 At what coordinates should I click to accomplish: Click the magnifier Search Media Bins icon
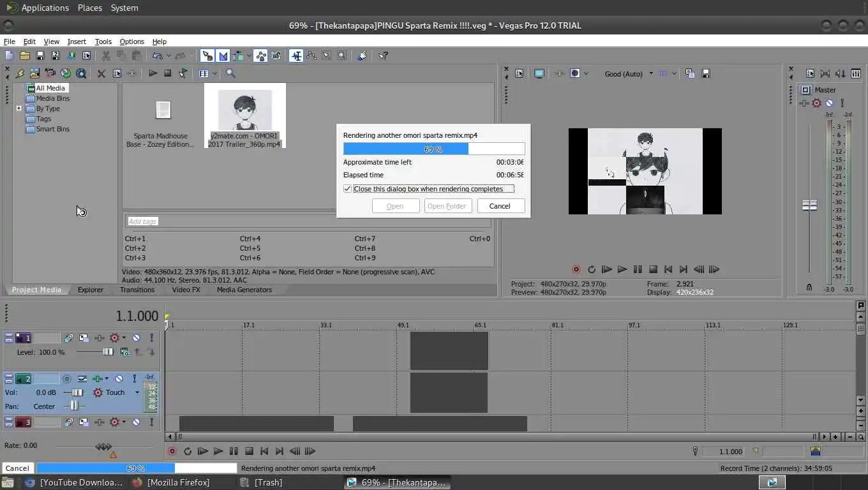(230, 73)
